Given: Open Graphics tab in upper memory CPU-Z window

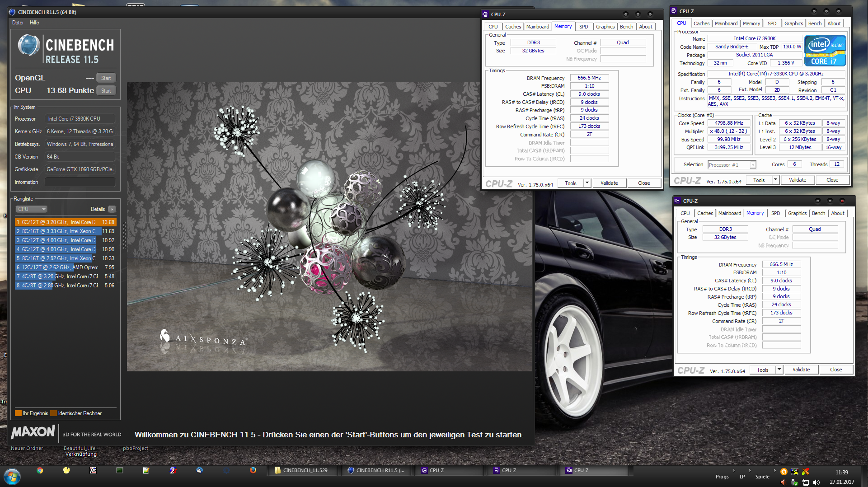Looking at the screenshot, I should click(x=605, y=27).
